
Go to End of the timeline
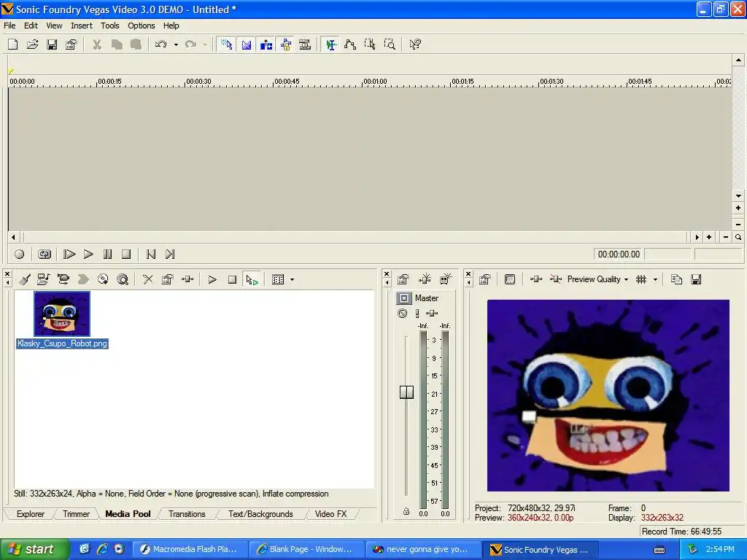(170, 254)
